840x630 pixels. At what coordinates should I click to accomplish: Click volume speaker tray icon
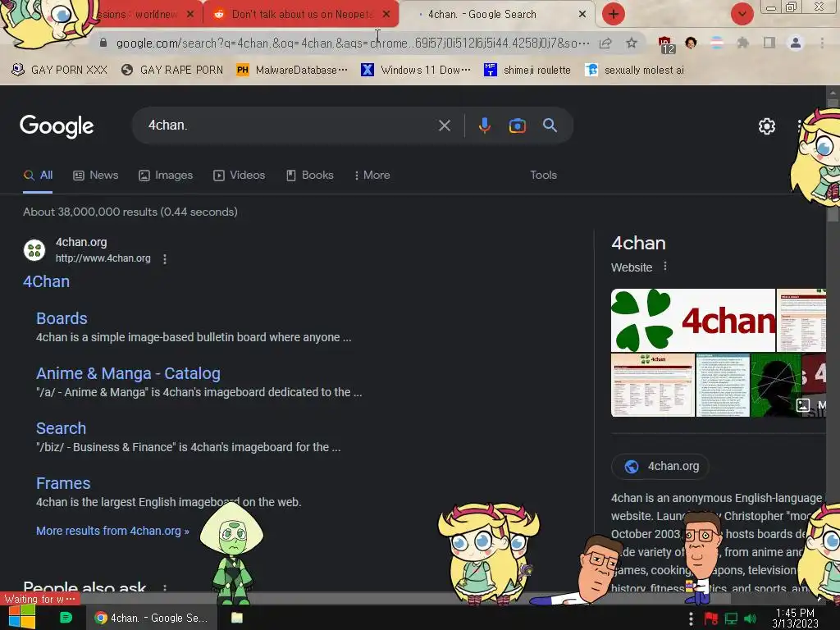(751, 619)
